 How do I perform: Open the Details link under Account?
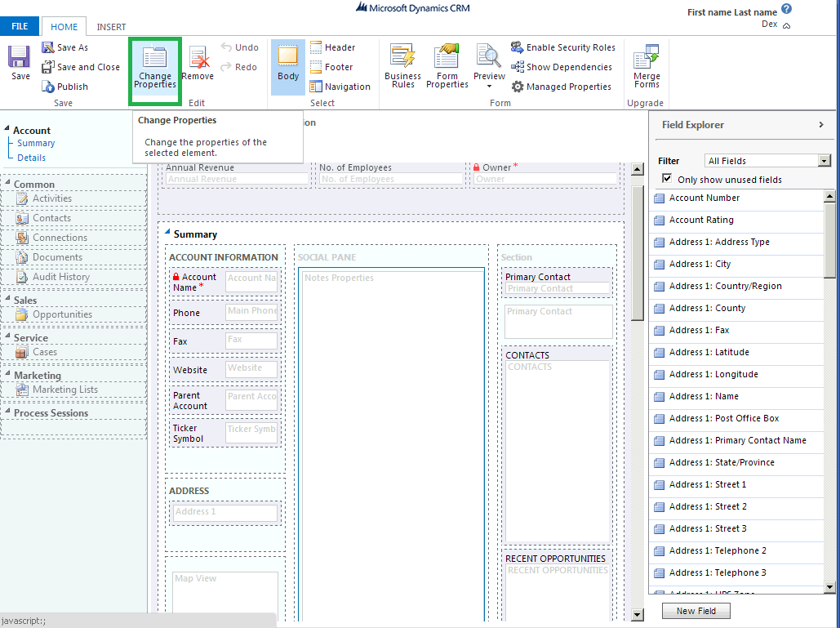pos(32,158)
